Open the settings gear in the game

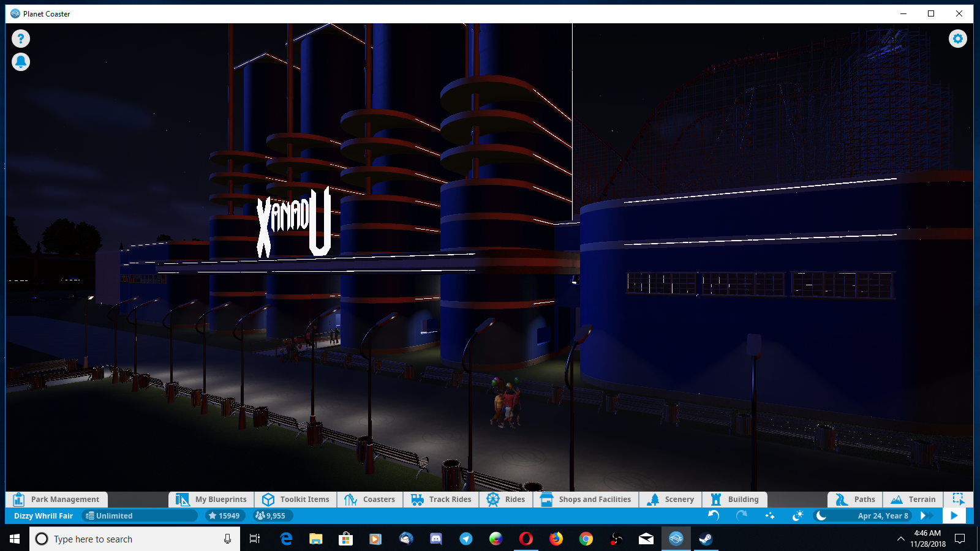[x=958, y=39]
